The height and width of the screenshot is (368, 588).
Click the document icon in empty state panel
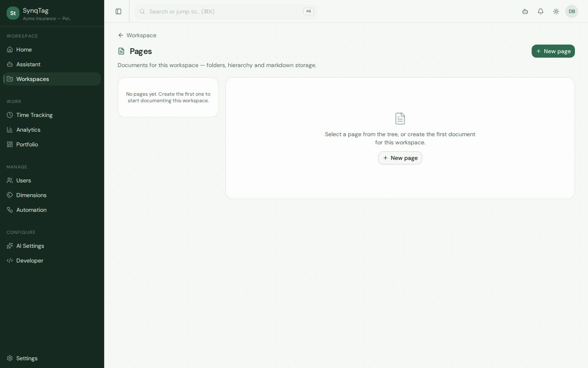(x=400, y=119)
